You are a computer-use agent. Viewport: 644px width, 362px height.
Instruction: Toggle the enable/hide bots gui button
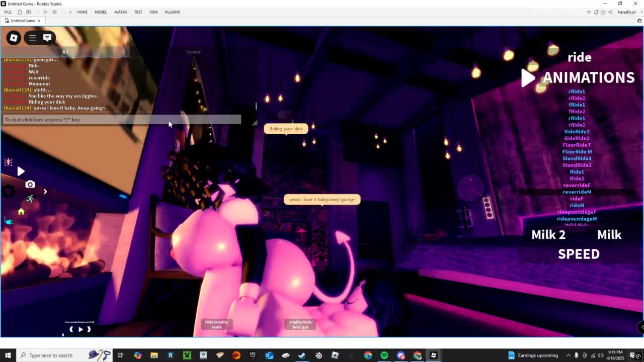coord(300,324)
